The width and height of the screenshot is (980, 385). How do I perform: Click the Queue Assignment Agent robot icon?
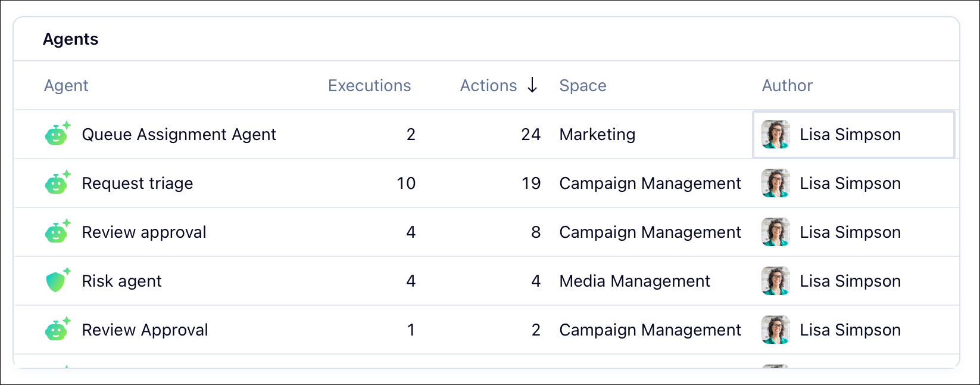58,134
